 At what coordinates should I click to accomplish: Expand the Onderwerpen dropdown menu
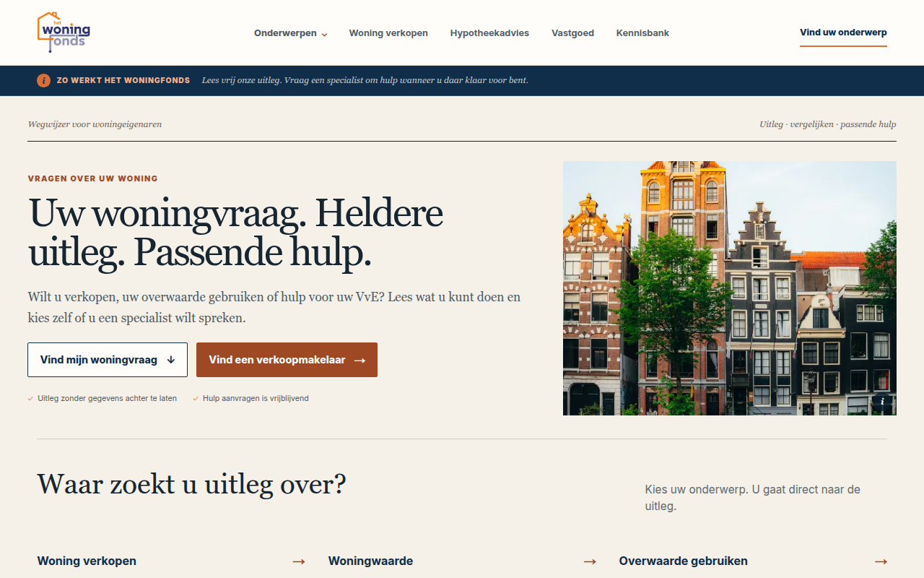pos(291,33)
